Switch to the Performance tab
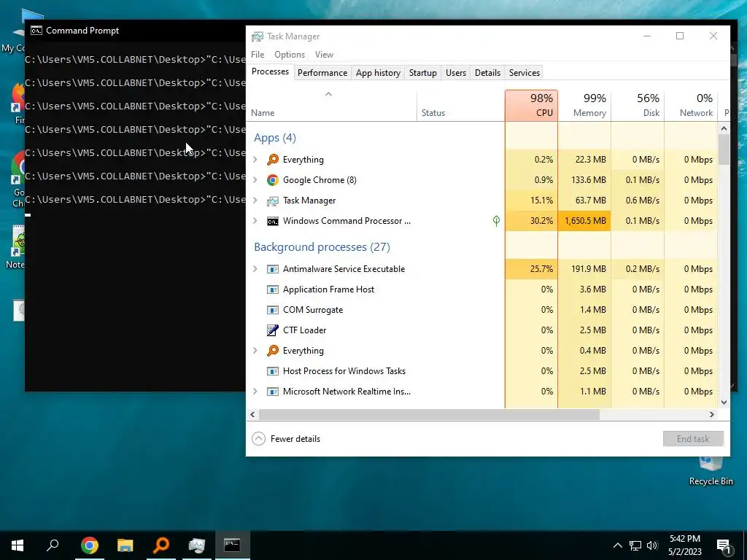 (x=322, y=73)
